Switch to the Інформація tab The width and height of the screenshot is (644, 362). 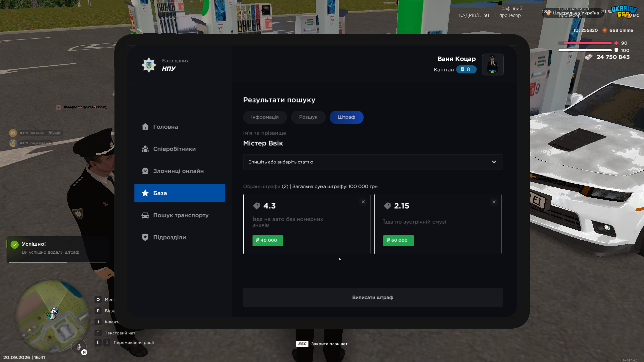point(265,117)
